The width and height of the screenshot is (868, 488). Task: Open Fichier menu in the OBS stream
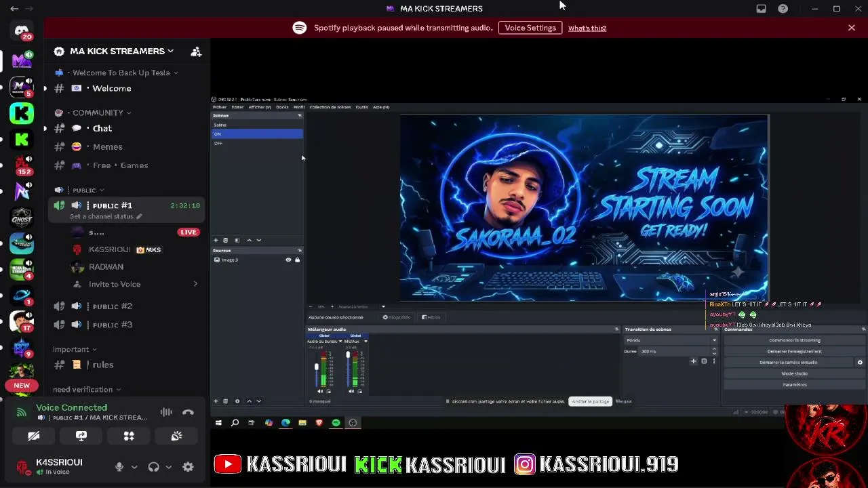pyautogui.click(x=220, y=107)
